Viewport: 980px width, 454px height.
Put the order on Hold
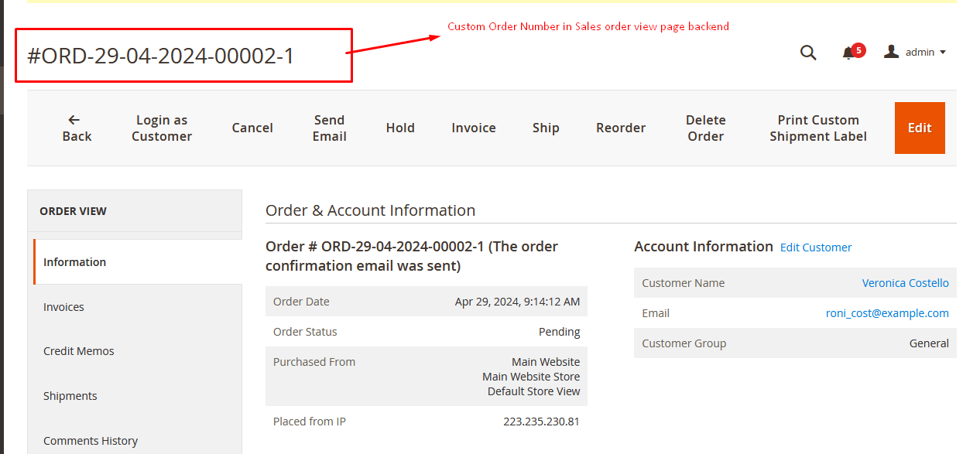[x=400, y=128]
